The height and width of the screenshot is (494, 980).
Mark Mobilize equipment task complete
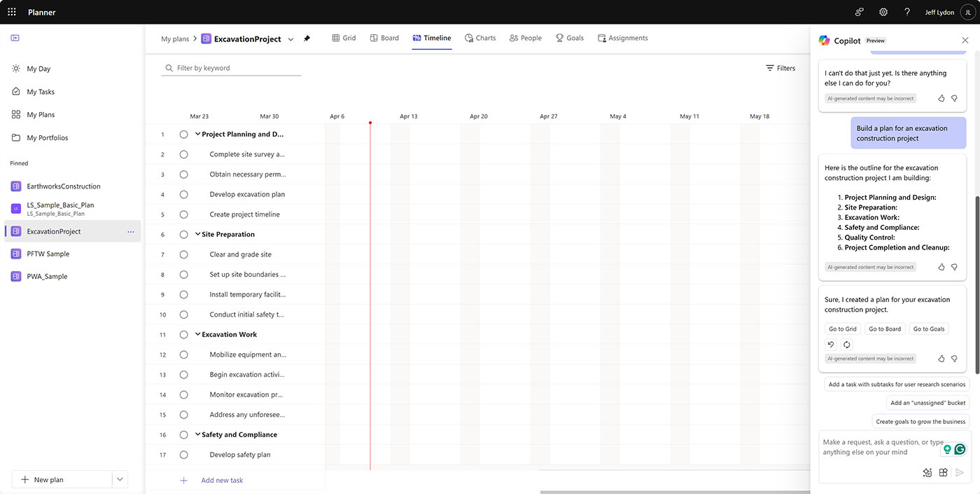pos(183,355)
